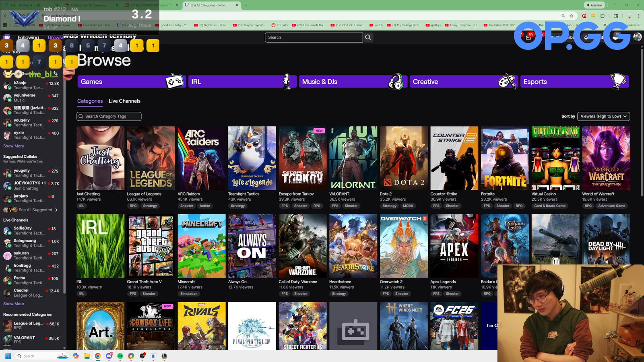
Task: Open the grillbys bookmark
Action: (x=433, y=25)
